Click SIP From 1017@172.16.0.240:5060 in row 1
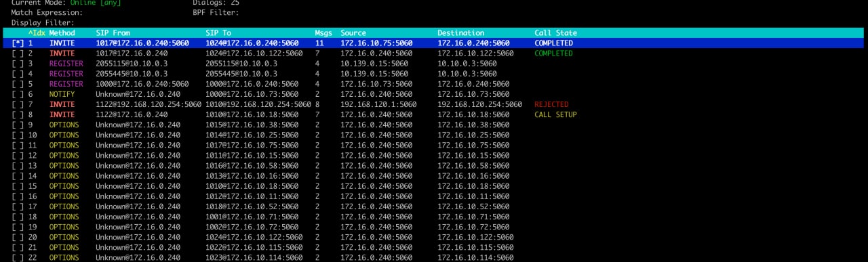 (142, 43)
